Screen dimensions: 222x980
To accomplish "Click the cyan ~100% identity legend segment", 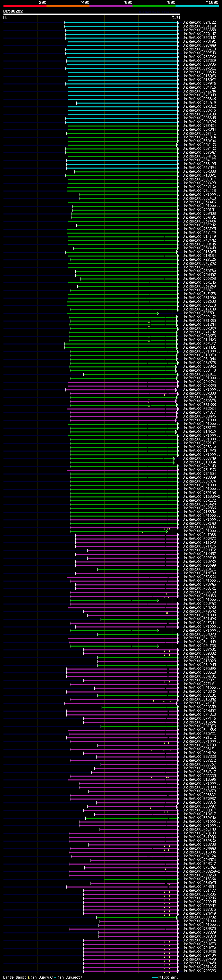I will coord(197,6).
